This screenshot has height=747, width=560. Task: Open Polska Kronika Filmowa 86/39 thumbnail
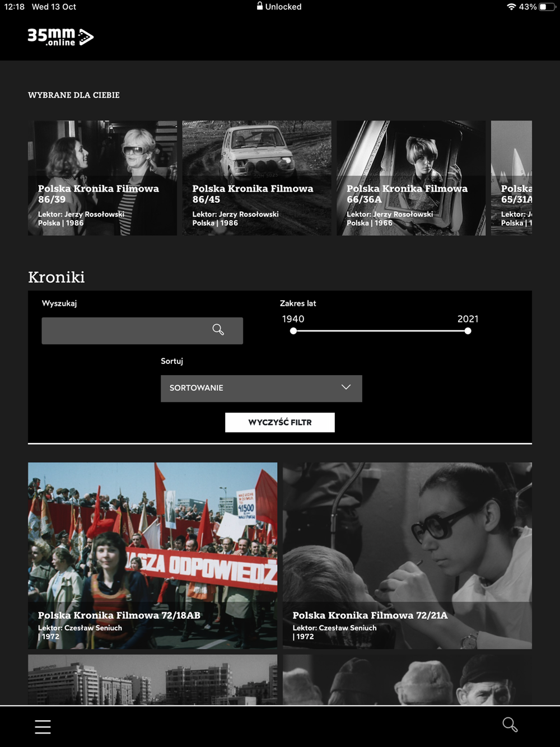pos(102,178)
